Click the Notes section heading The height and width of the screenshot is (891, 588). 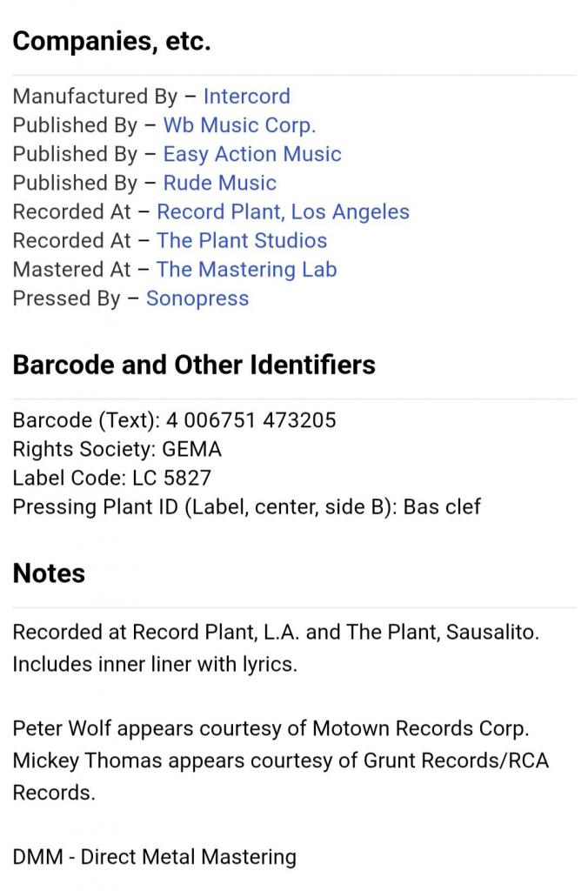(49, 573)
